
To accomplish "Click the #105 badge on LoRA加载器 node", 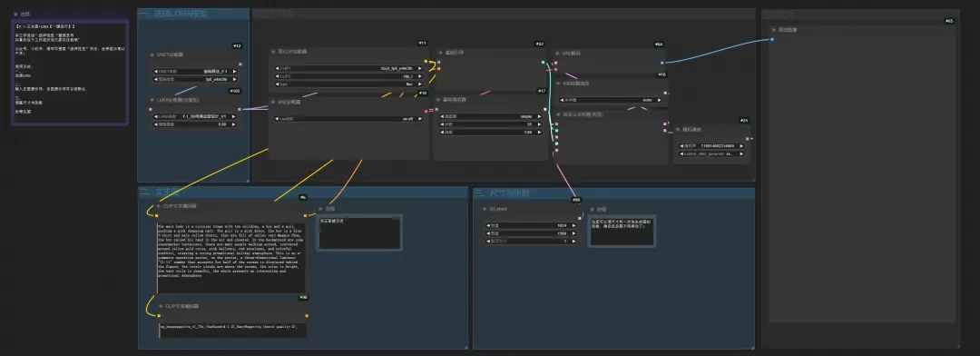I will click(x=235, y=91).
